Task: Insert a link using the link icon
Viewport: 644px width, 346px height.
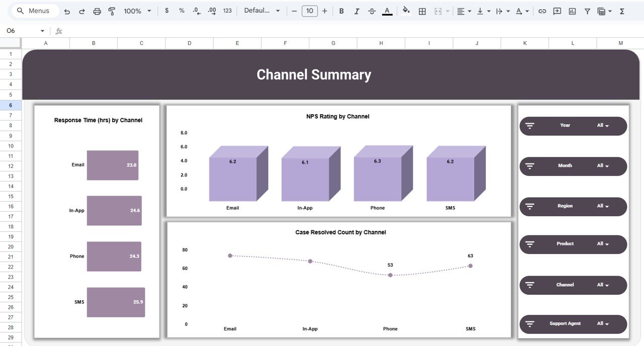Action: [x=542, y=10]
